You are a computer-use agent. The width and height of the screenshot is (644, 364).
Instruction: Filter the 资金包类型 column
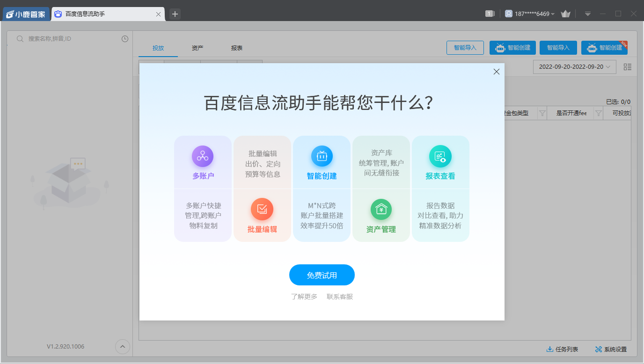click(542, 113)
